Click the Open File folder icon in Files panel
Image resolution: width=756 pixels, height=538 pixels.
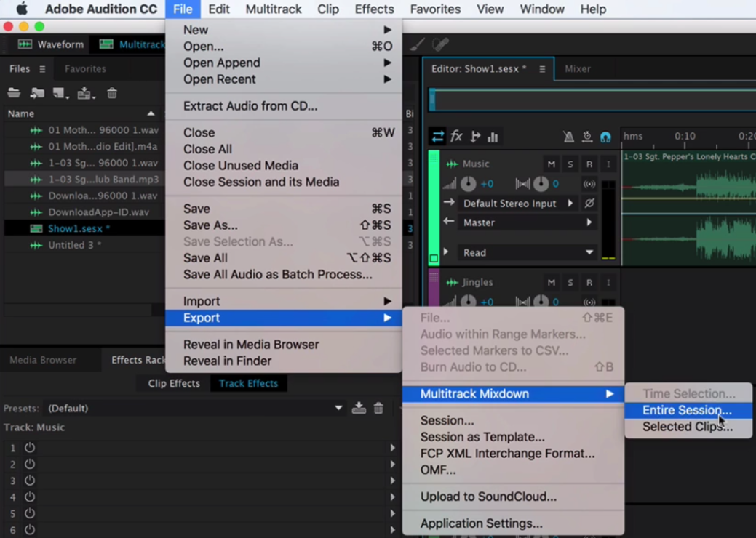14,93
